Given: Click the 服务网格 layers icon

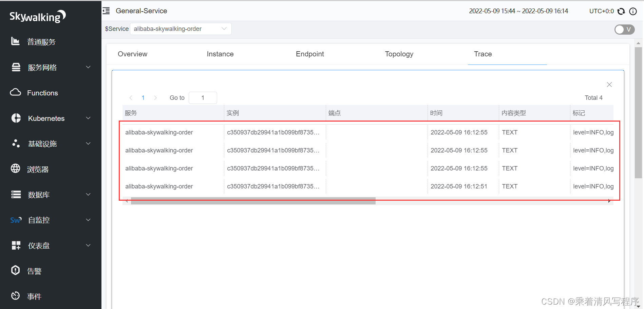Looking at the screenshot, I should [x=16, y=67].
